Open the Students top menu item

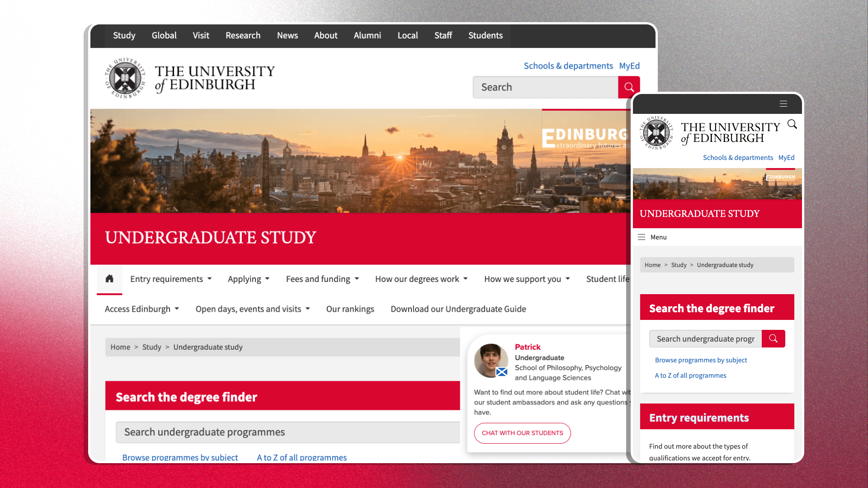click(486, 35)
